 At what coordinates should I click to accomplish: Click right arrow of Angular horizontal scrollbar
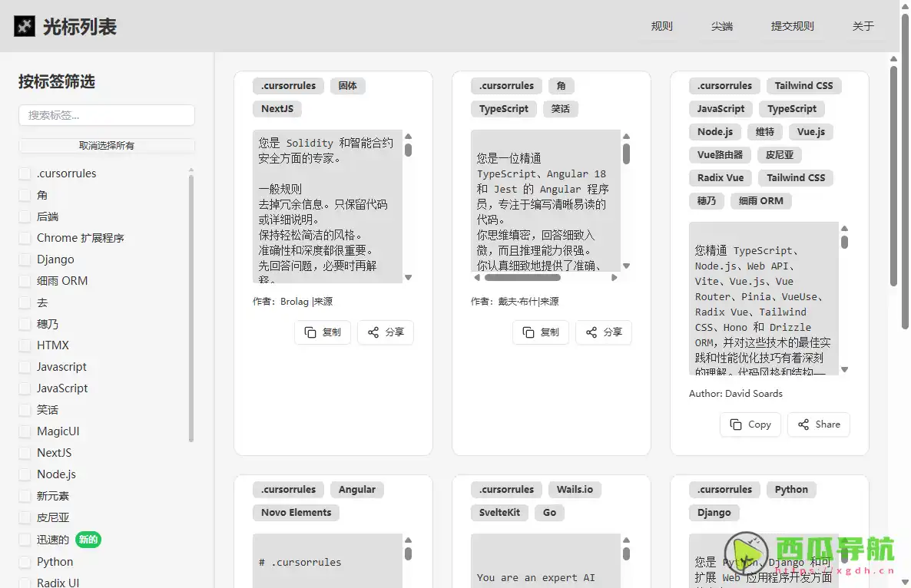[x=614, y=277]
